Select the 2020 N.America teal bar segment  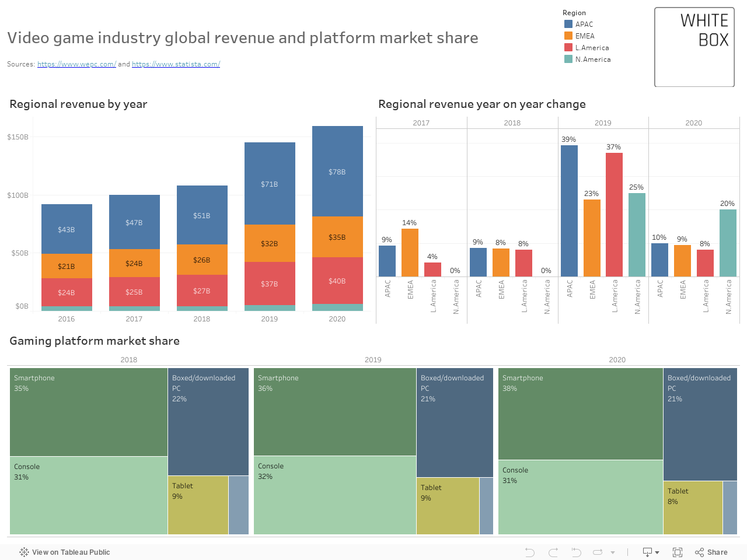pos(337,307)
